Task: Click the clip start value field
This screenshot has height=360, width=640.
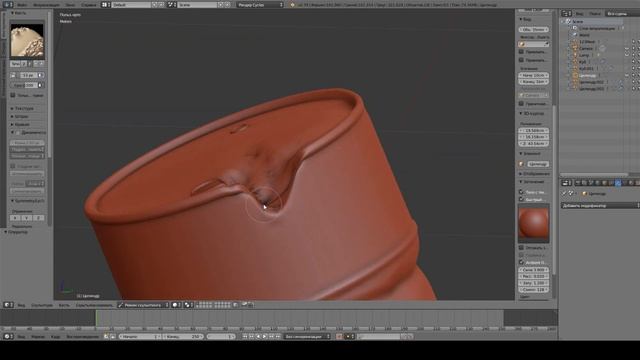Action: [x=533, y=76]
